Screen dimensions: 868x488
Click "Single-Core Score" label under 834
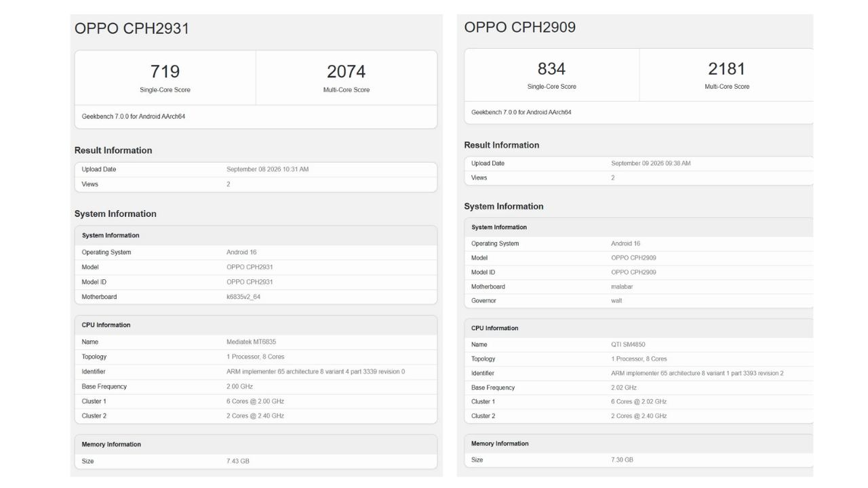(551, 87)
